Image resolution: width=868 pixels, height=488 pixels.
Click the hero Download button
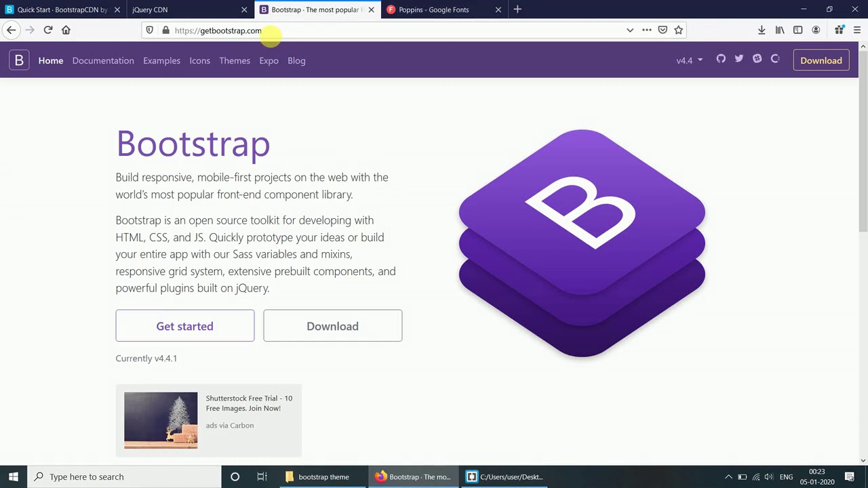332,326
